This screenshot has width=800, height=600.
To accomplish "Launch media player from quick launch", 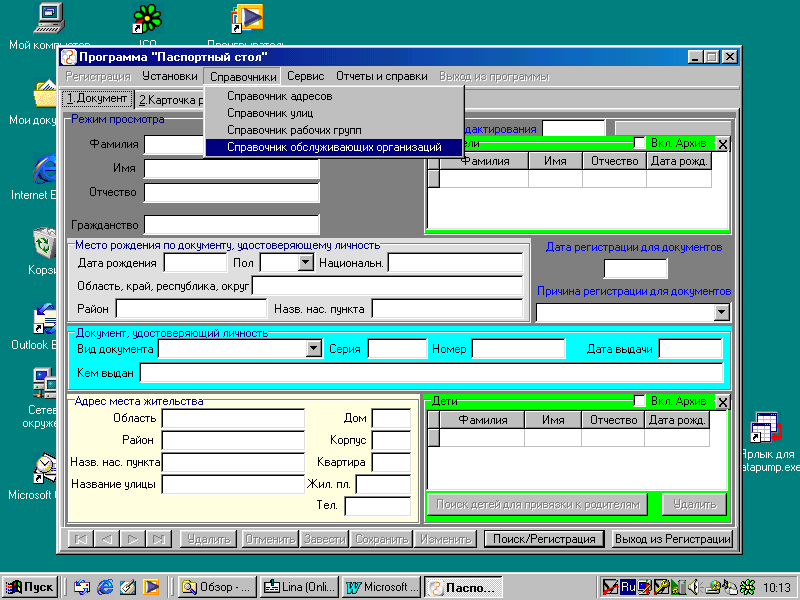I will point(151,587).
